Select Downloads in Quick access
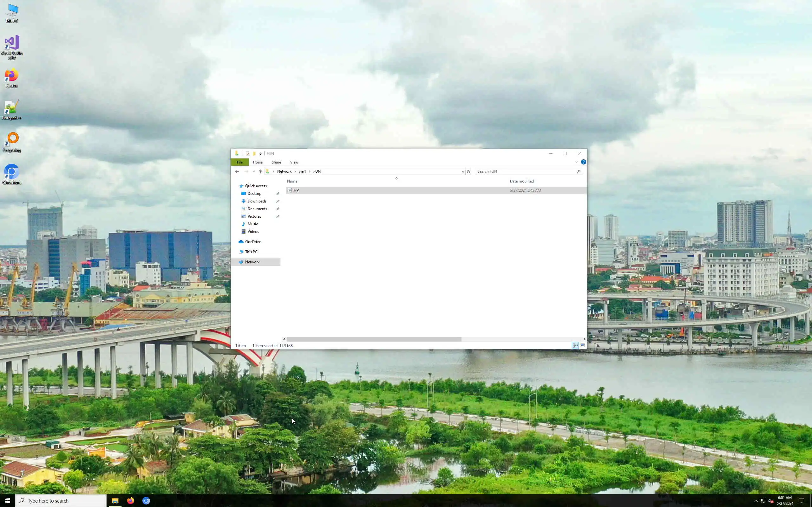The height and width of the screenshot is (507, 812). click(x=257, y=201)
